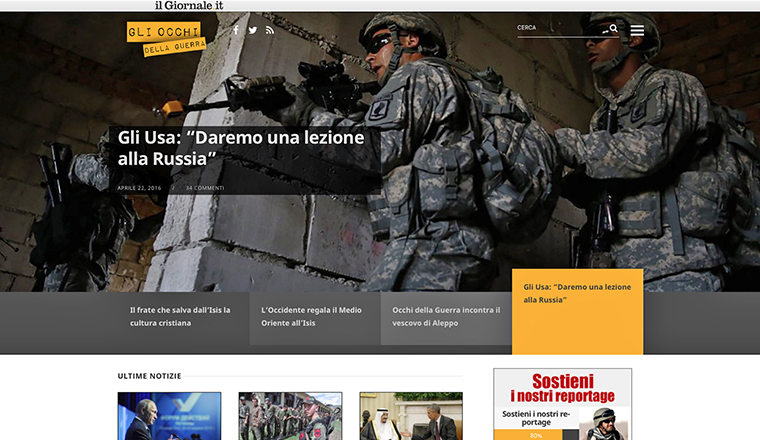Open the soldiers parade news thumbnail
The image size is (760, 440).
290,416
